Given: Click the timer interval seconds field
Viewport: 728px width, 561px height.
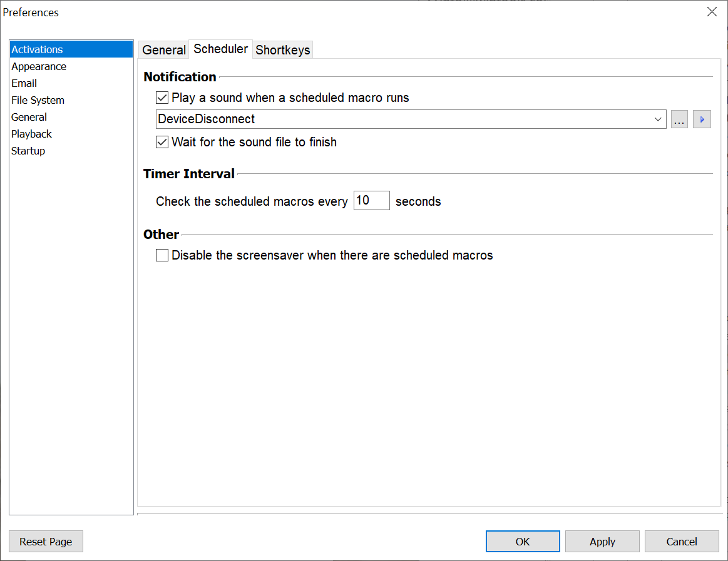Looking at the screenshot, I should pos(371,201).
